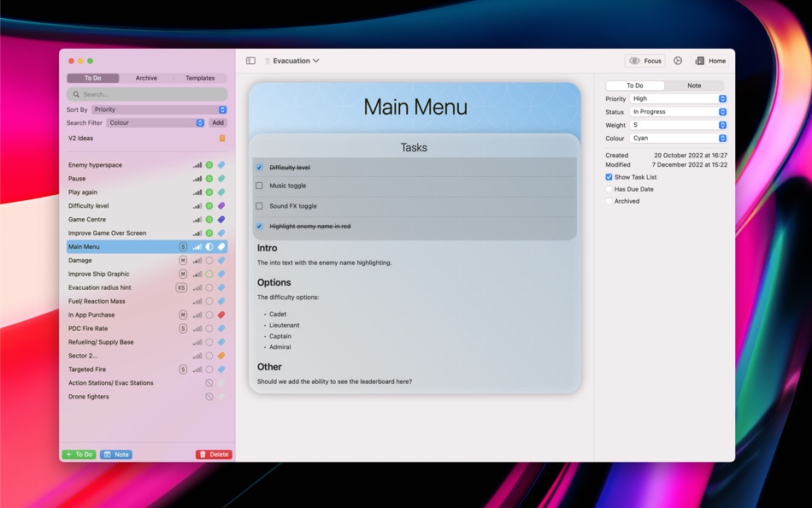Image resolution: width=812 pixels, height=508 pixels.
Task: Click in the Search field
Action: pos(147,94)
